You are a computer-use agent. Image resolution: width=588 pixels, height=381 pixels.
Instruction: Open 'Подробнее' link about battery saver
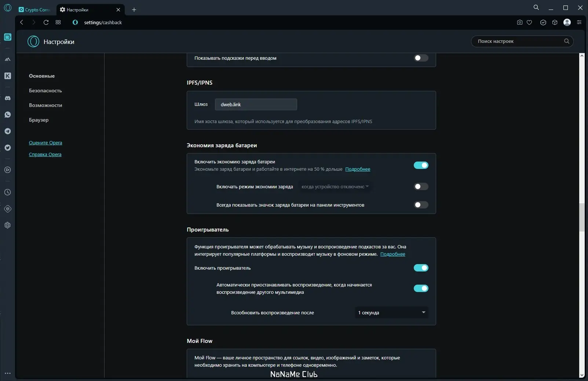(x=358, y=169)
